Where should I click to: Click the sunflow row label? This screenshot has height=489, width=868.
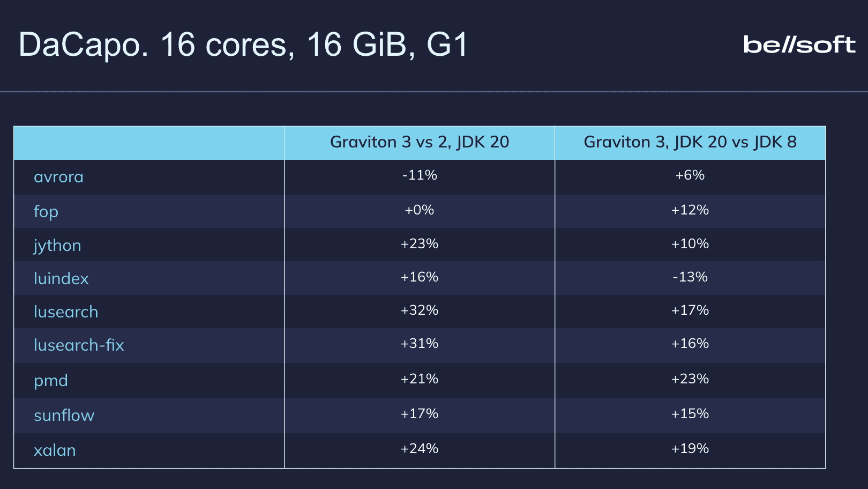[64, 416]
